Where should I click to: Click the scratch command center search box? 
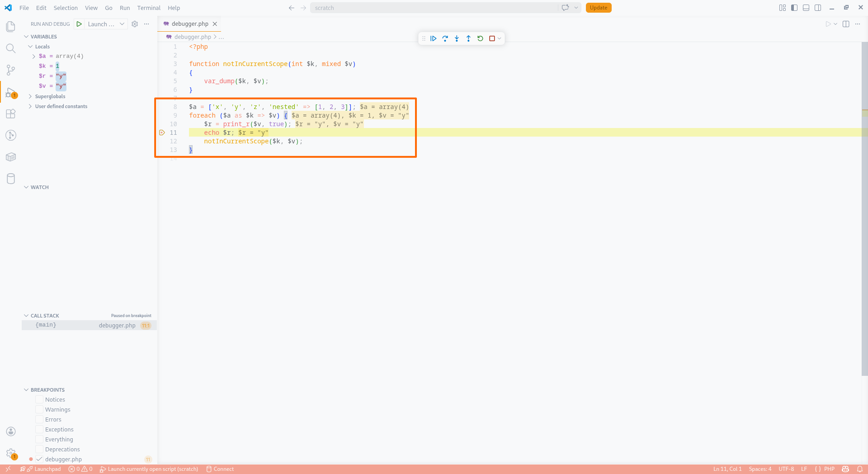[434, 8]
